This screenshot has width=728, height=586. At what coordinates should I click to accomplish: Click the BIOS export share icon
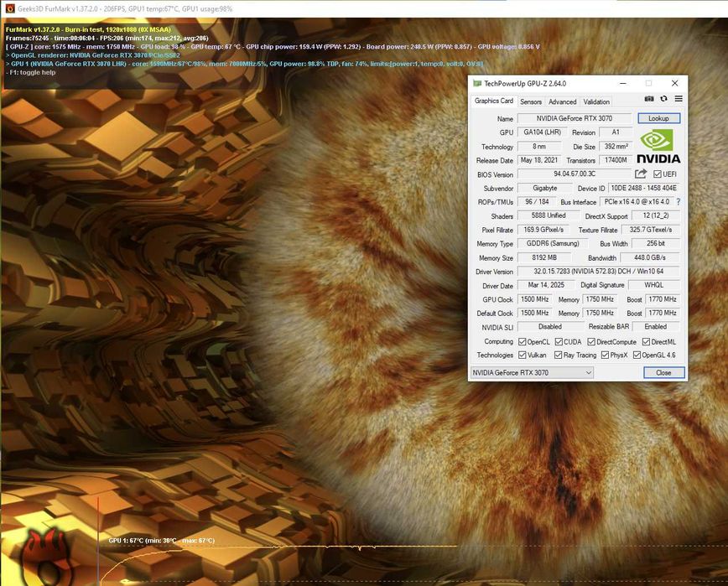[641, 174]
